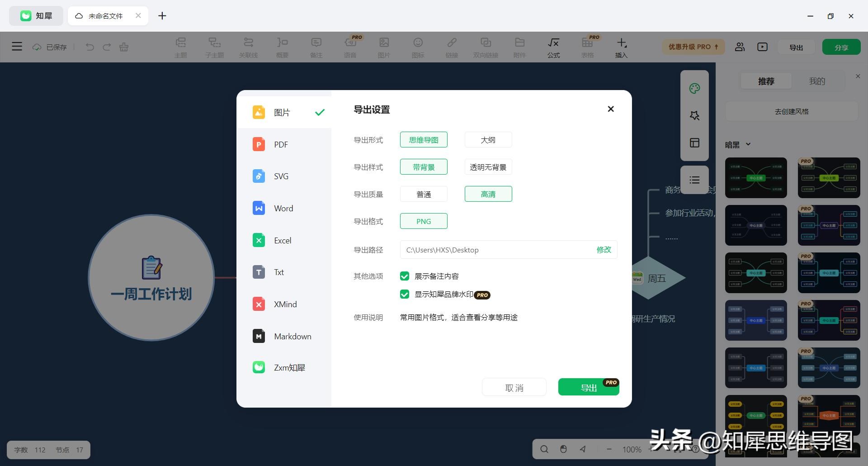This screenshot has height=466, width=868.
Task: Click the presentation play icon
Action: point(762,47)
